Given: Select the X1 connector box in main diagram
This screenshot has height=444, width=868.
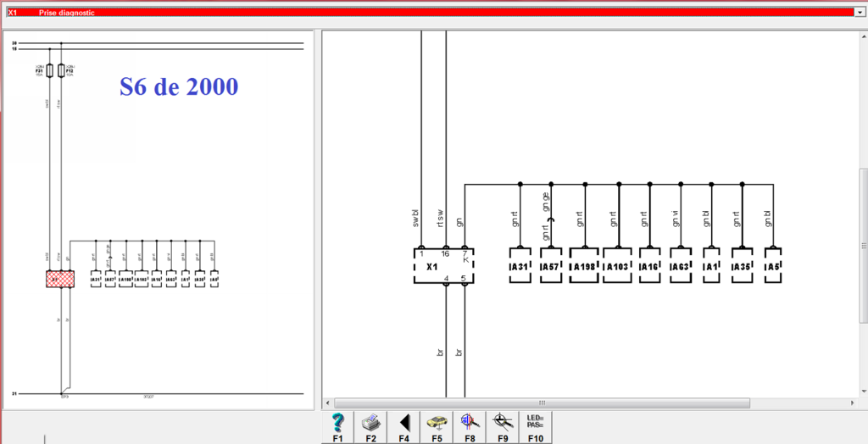Looking at the screenshot, I should tap(442, 266).
